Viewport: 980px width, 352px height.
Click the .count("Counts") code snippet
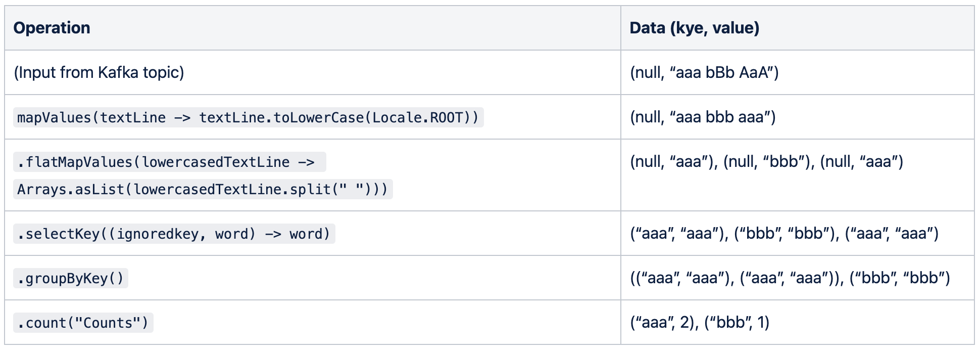click(83, 323)
